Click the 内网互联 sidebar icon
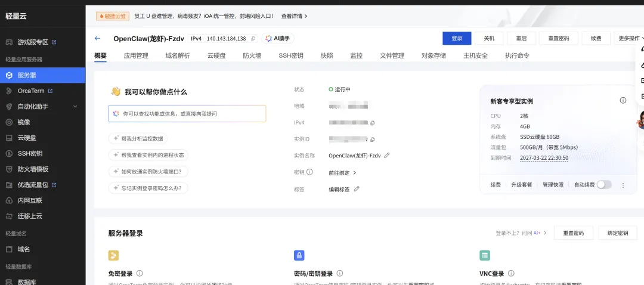 coord(9,200)
